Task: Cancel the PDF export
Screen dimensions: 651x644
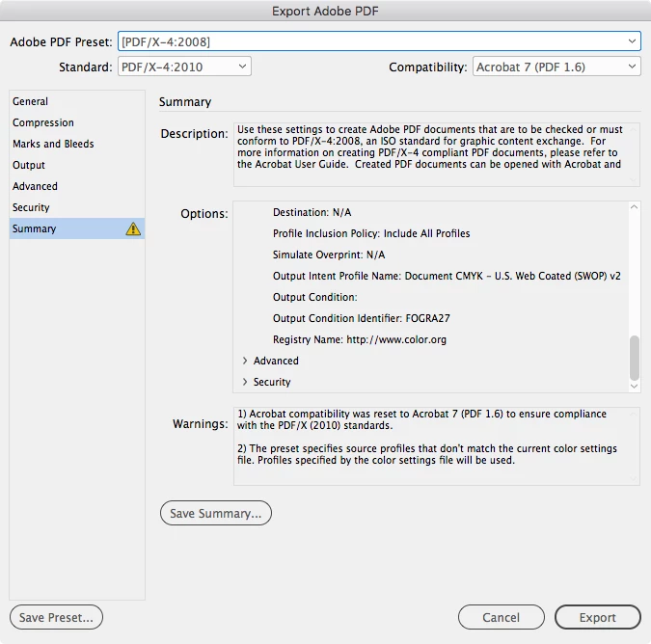Action: point(502,617)
